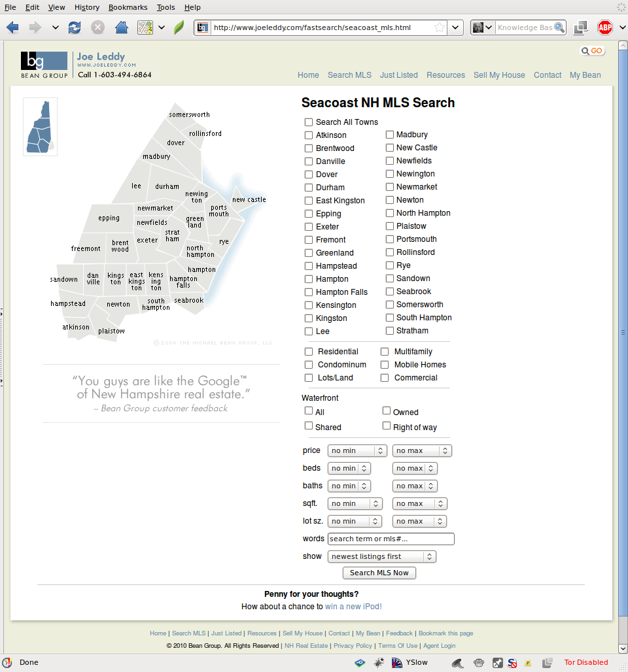Reload the page with the refresh icon
Viewport: 628px width, 672px height.
[x=75, y=27]
